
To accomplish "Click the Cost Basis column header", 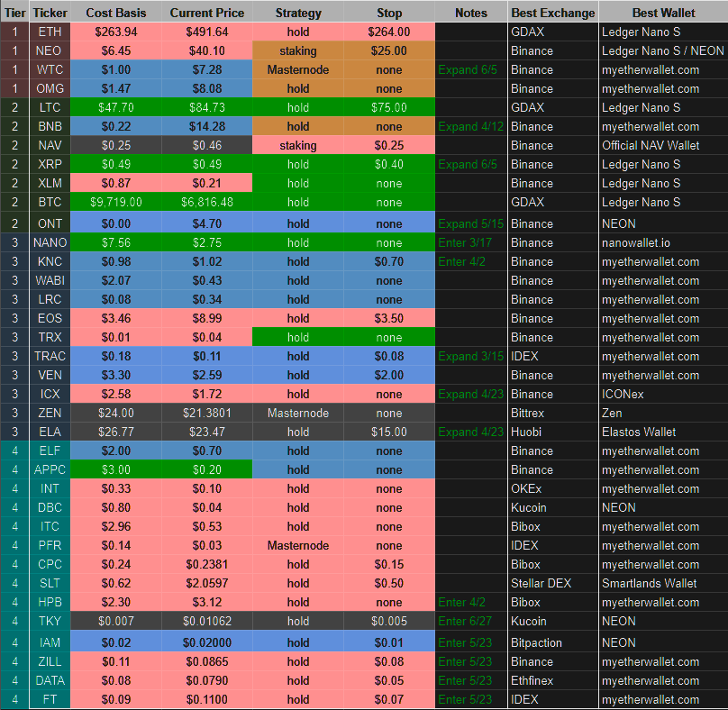I will (x=116, y=13).
